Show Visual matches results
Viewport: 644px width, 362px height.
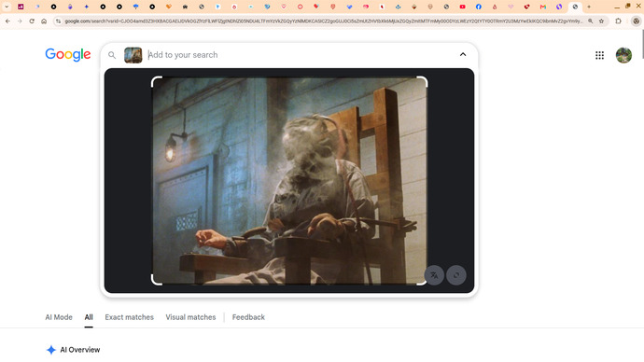[x=190, y=317]
